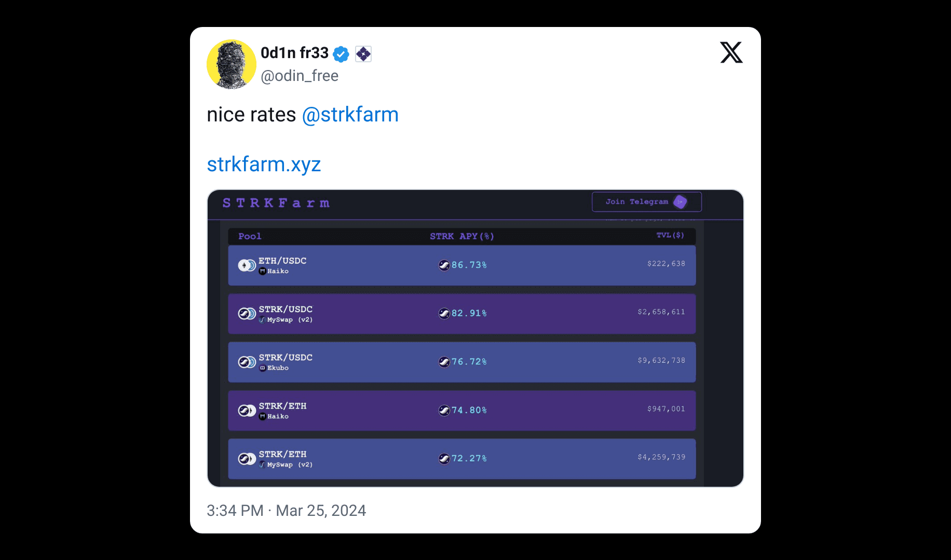Click the Telegram icon in Join button

click(680, 202)
